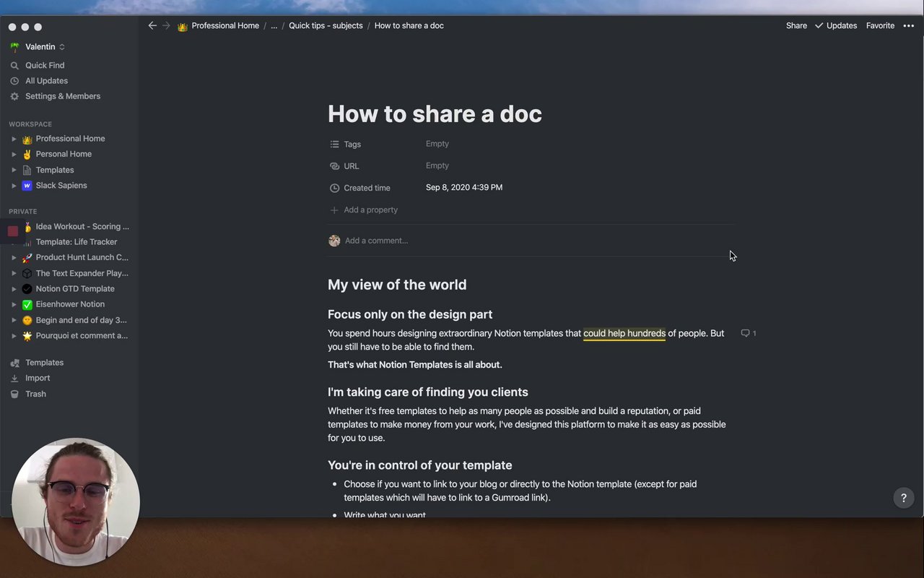Image resolution: width=924 pixels, height=578 pixels.
Task: Go to Quick tips - subjects breadcrumb
Action: click(326, 25)
